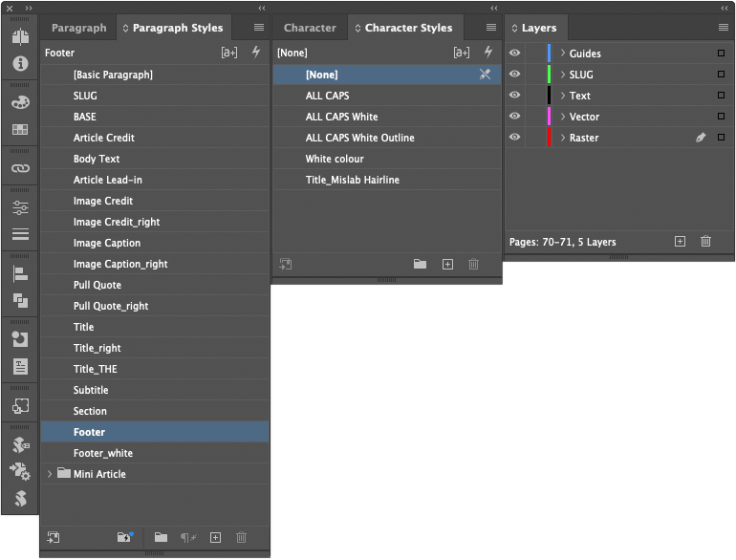The image size is (736, 560).
Task: Expand the Guides layer
Action: click(x=563, y=54)
